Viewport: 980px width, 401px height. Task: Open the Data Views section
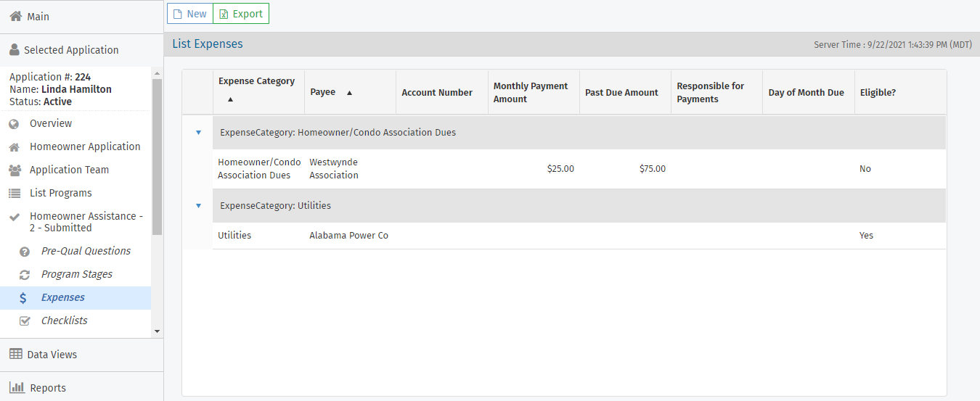pos(81,355)
